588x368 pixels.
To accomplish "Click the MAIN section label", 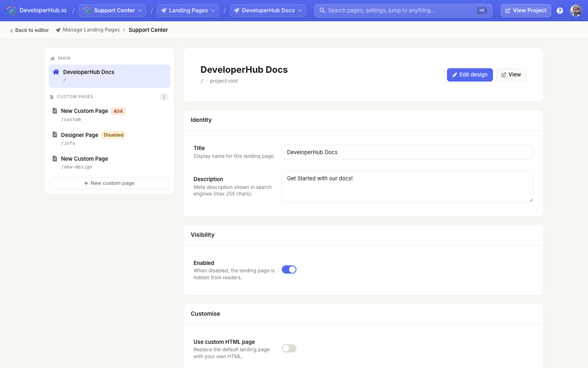I will point(65,58).
